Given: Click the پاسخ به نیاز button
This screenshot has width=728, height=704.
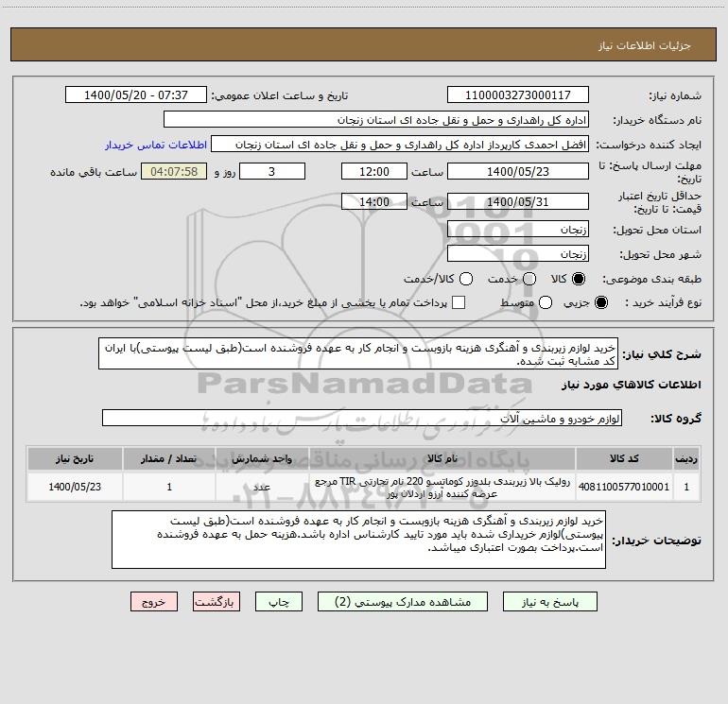Looking at the screenshot, I should point(550,602).
